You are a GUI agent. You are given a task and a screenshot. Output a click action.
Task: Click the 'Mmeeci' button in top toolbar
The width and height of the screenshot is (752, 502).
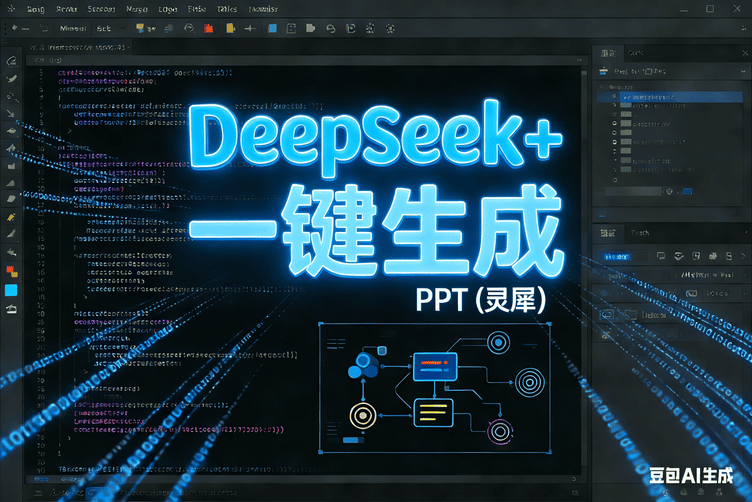point(73,29)
